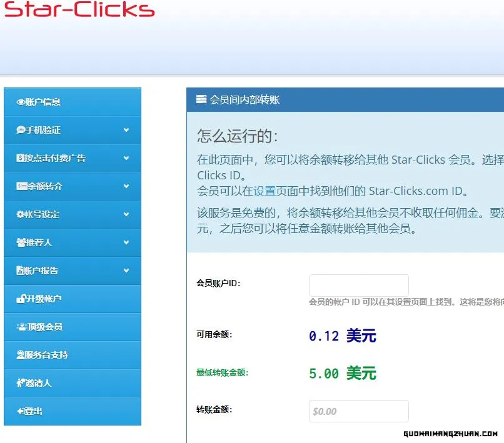The width and height of the screenshot is (504, 443).
Task: Click the 怎么运行的 heading
Action: coord(238,136)
